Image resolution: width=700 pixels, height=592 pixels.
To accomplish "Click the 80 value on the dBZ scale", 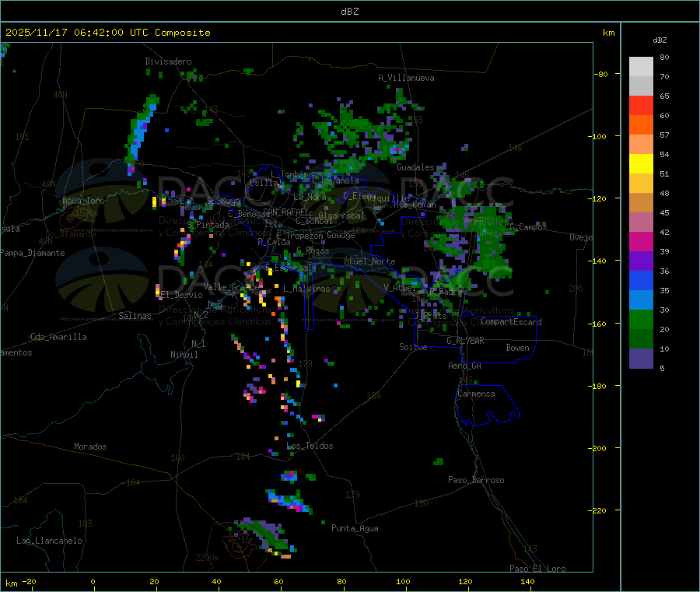I will click(664, 57).
